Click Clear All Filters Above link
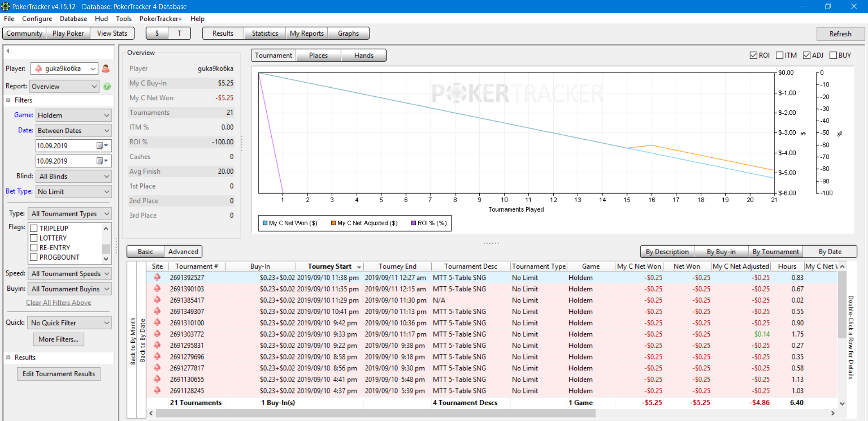Screen dimensions: 868x421 59,303
